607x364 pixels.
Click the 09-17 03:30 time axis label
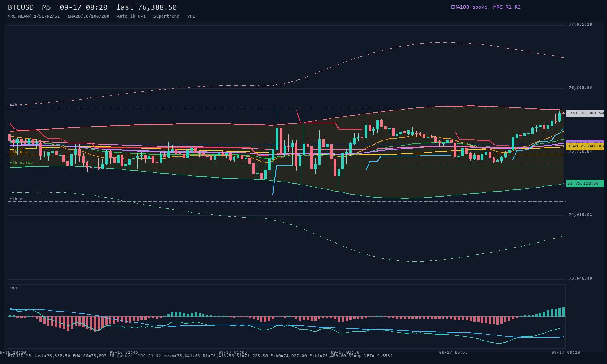(x=345, y=352)
